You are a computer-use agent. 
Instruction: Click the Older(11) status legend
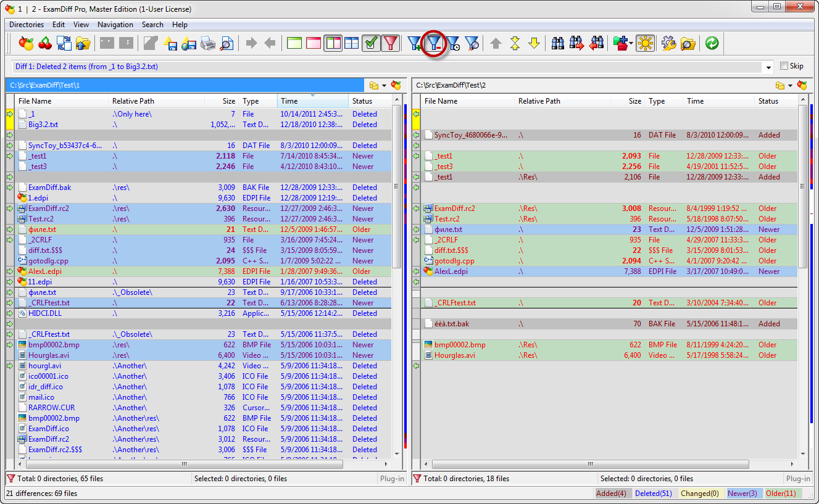[783, 494]
